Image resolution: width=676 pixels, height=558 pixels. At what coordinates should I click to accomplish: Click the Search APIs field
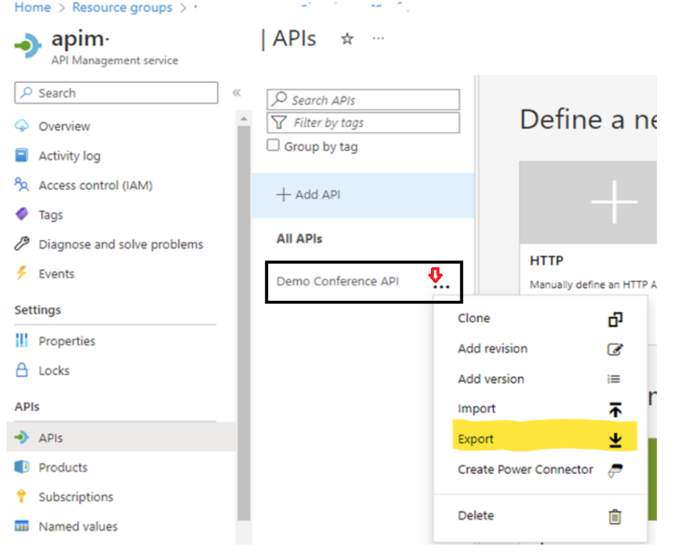coord(363,100)
